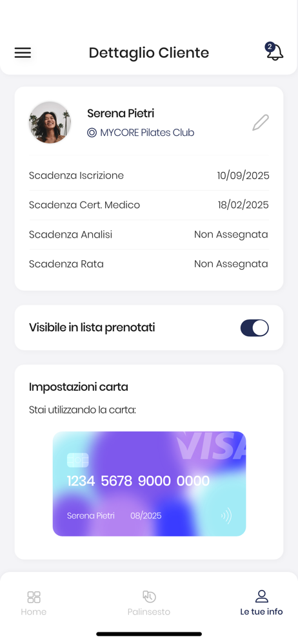The height and width of the screenshot is (644, 298).
Task: Toggle Visibile in lista prenotati switch
Action: 254,328
